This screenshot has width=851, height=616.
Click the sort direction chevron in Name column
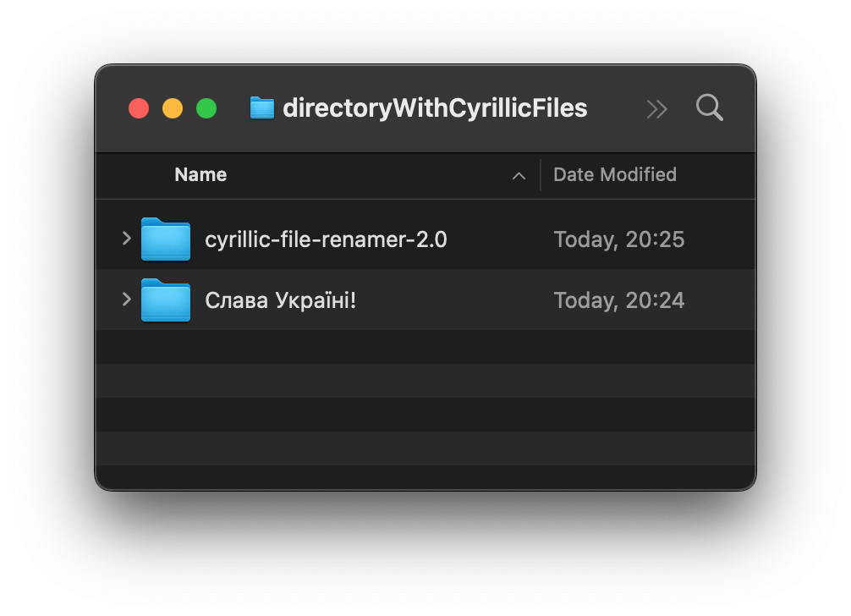(519, 176)
